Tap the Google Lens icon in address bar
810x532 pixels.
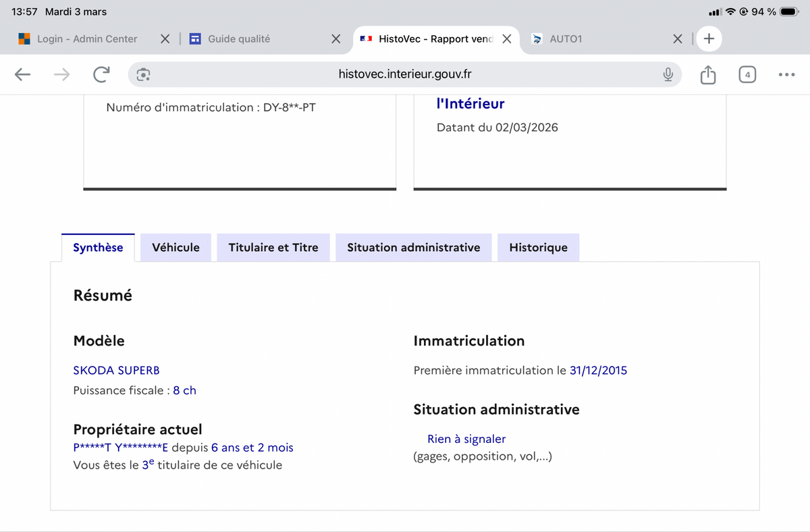tap(143, 74)
